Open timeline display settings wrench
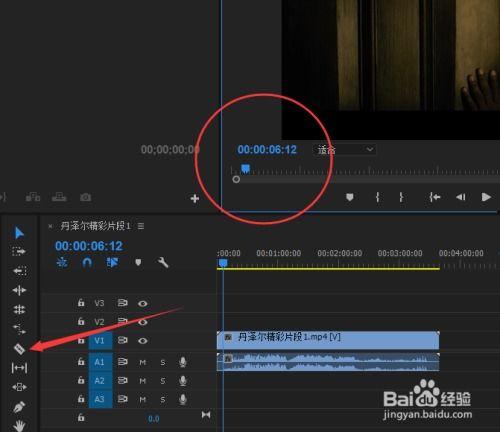This screenshot has height=432, width=500. click(x=163, y=263)
